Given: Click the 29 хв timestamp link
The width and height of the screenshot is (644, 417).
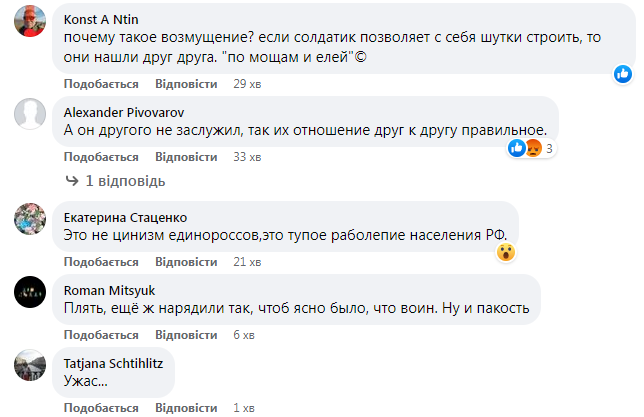Looking at the screenshot, I should click(246, 83).
